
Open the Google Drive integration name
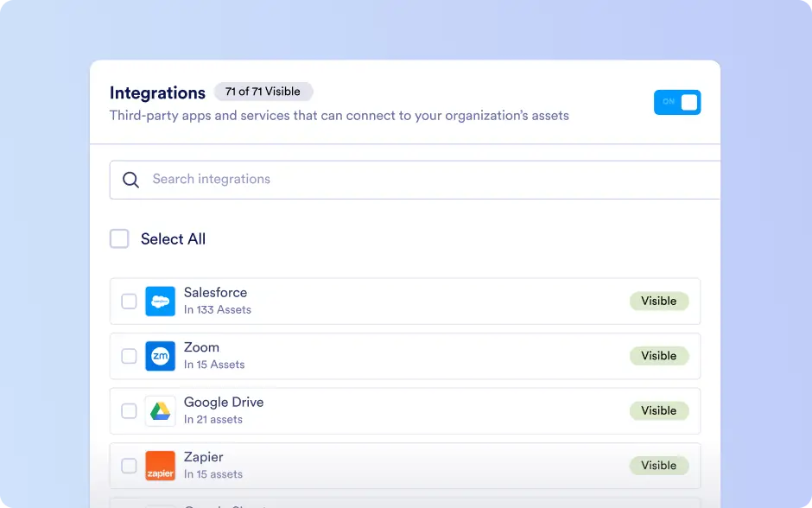pyautogui.click(x=224, y=403)
